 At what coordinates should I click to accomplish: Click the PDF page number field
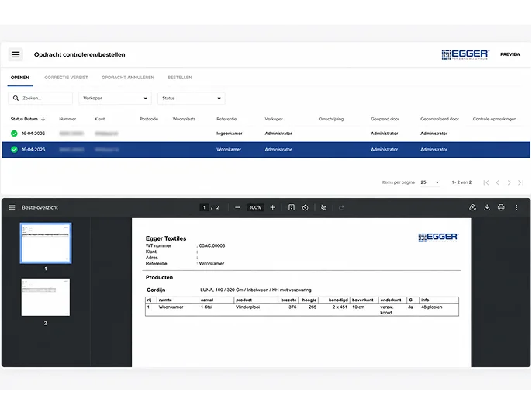pos(204,207)
